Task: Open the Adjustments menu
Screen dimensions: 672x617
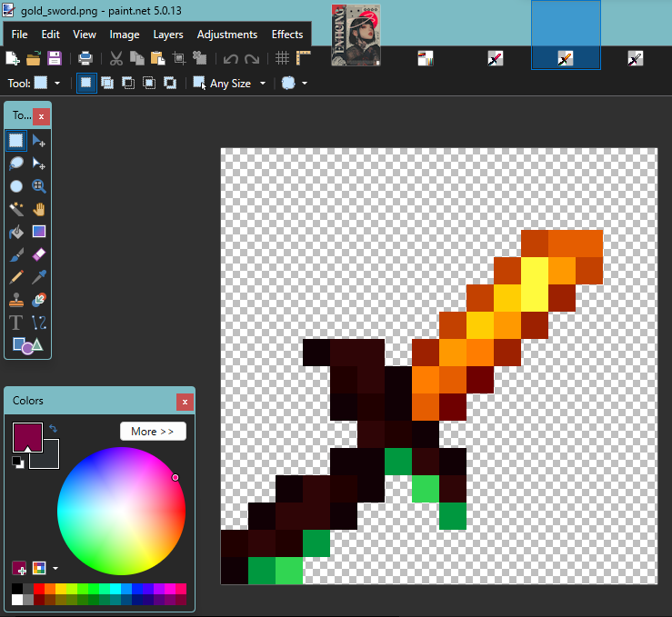Action: point(227,35)
